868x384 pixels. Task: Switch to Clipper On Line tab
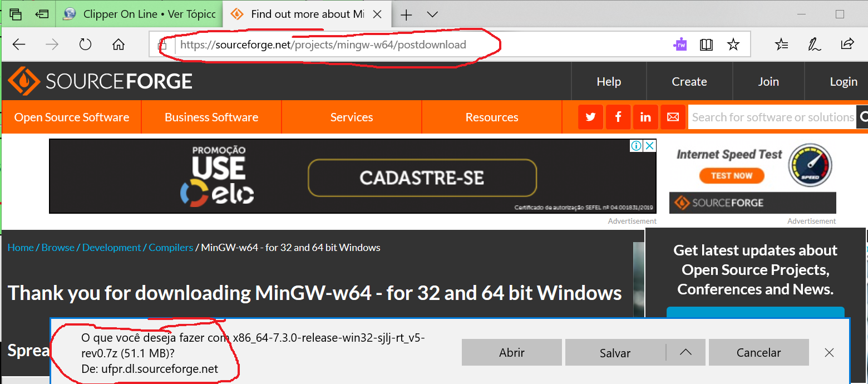pos(139,14)
